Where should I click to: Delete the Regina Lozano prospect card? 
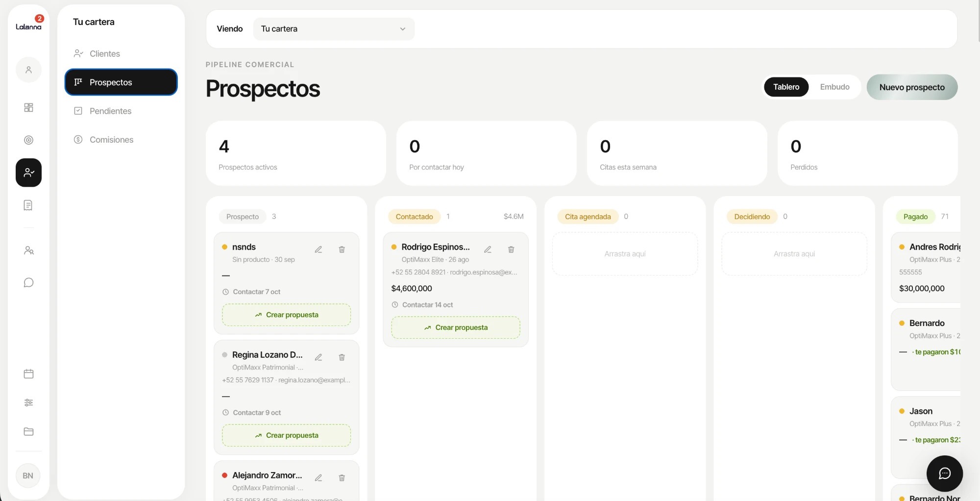point(342,357)
